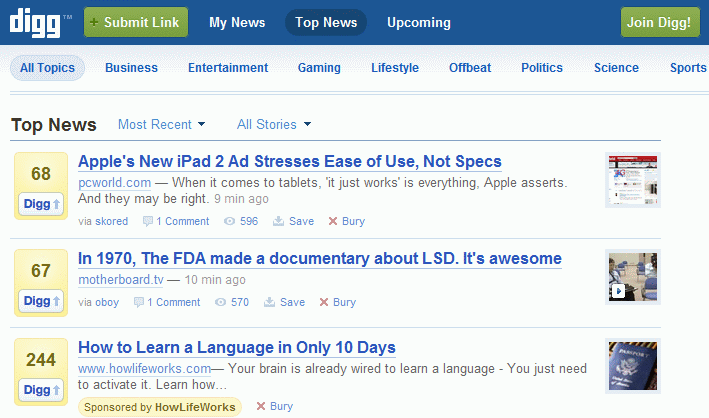Select the All Topics filter
This screenshot has height=418, width=709.
(47, 68)
